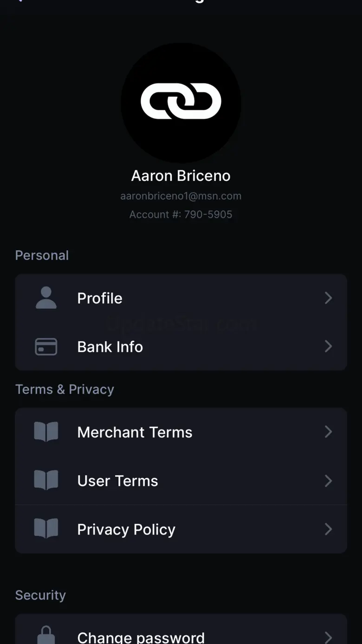362x644 pixels.
Task: Click the aaronbriceno1@msn.com email address
Action: 181,196
